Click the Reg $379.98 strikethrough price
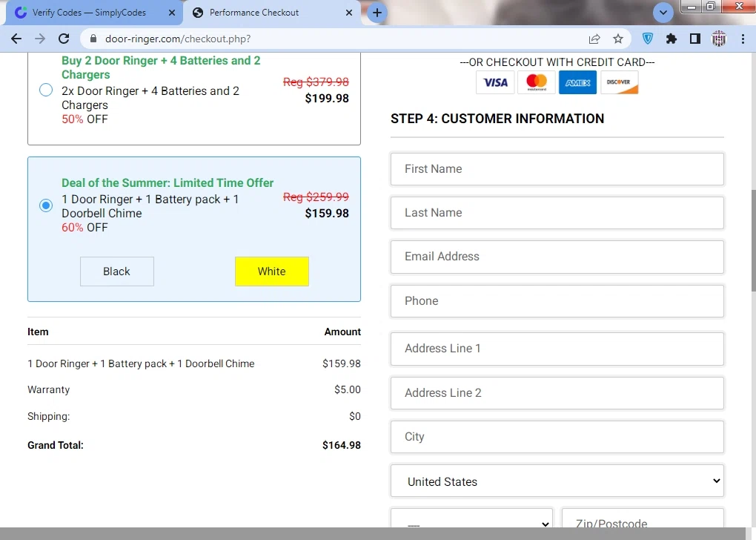Screen dimensions: 756x540 [x=316, y=82]
